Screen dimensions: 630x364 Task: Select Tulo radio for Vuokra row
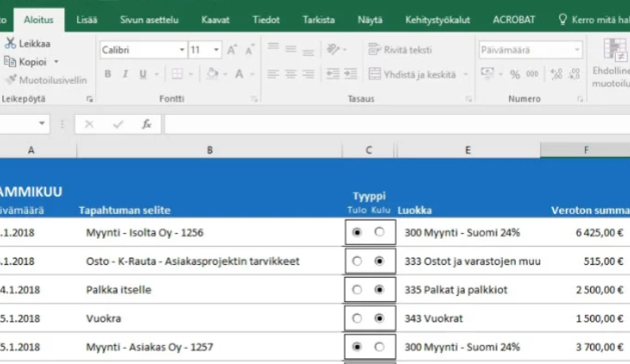coord(357,318)
